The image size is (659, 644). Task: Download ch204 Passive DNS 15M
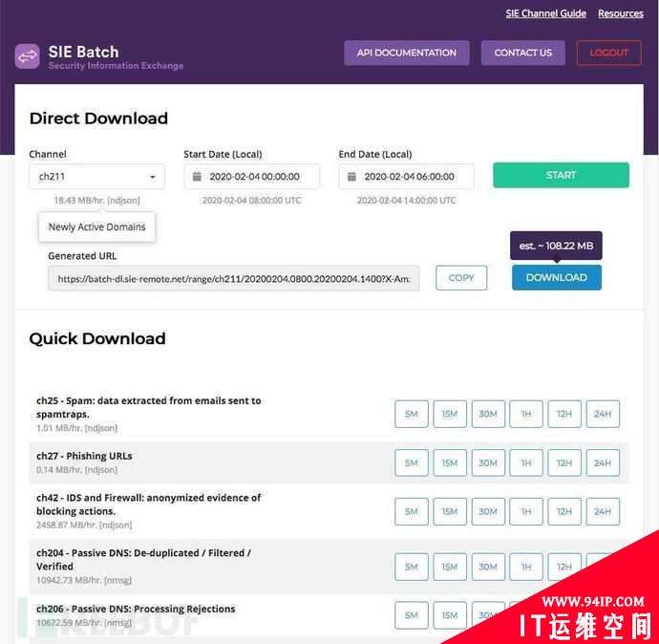(x=450, y=567)
